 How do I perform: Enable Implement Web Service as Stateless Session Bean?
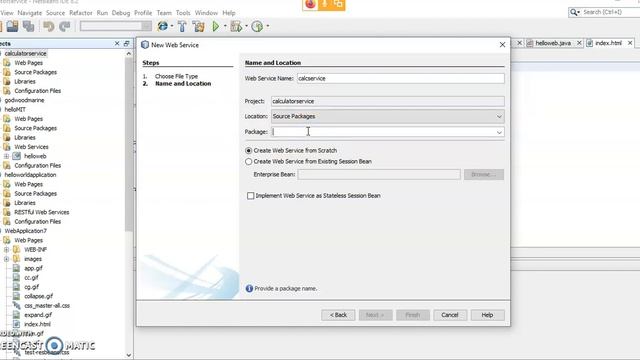pyautogui.click(x=251, y=196)
